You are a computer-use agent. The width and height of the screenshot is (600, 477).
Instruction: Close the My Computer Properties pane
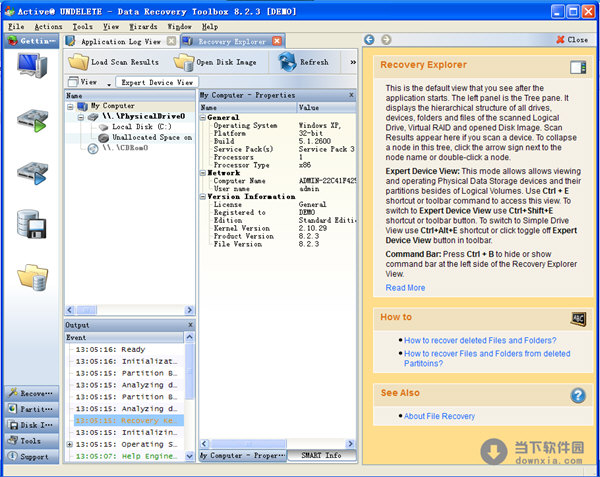[x=351, y=95]
